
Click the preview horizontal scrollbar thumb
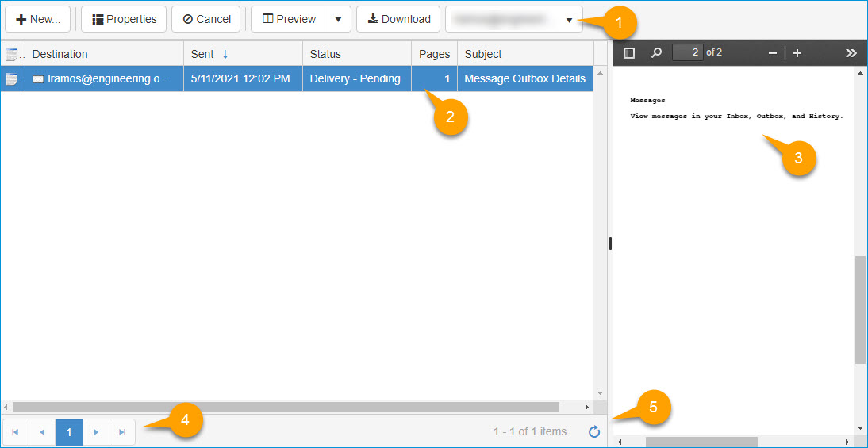point(701,442)
